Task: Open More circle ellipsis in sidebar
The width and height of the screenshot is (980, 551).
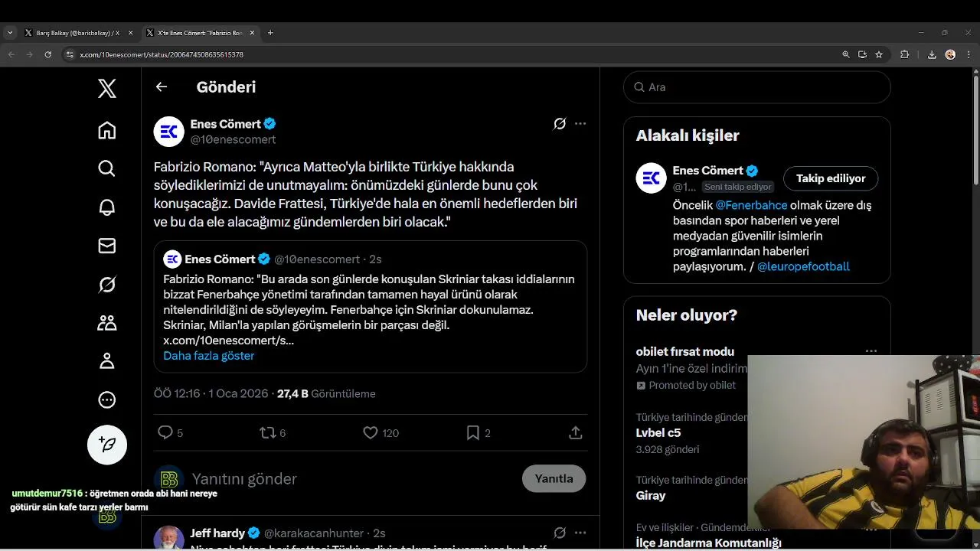Action: pos(107,399)
